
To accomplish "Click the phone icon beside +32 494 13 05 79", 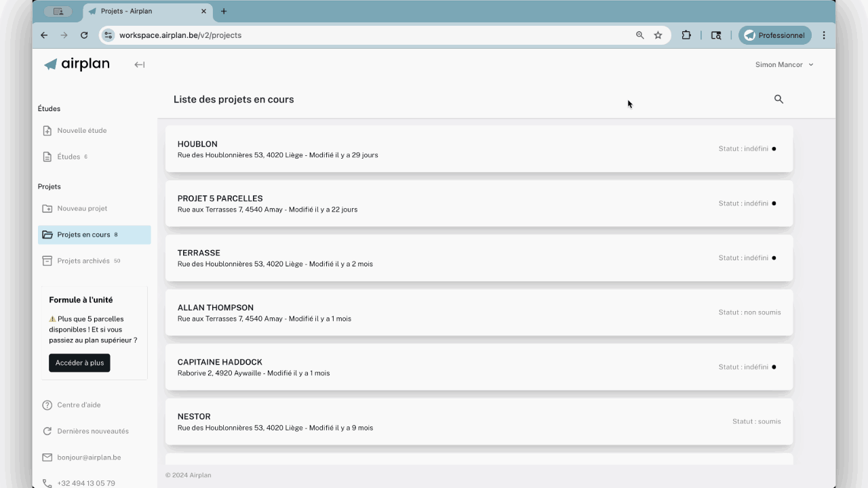I will [x=47, y=483].
